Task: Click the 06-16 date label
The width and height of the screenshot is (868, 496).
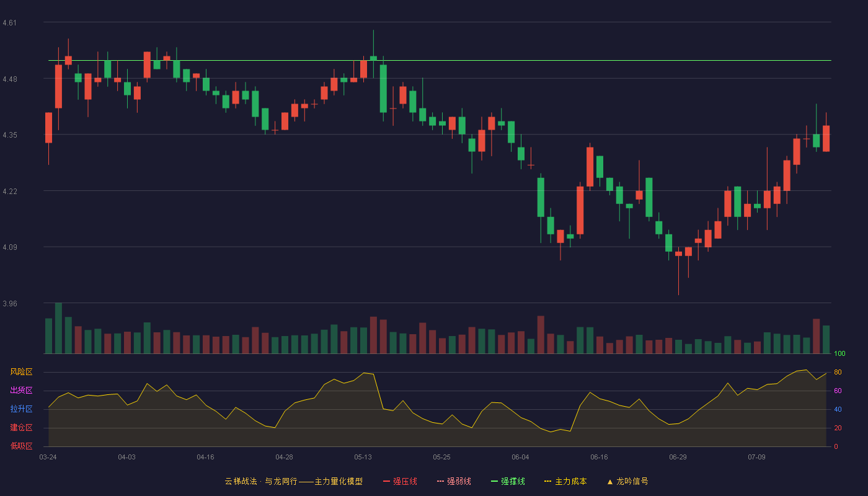Action: click(599, 457)
